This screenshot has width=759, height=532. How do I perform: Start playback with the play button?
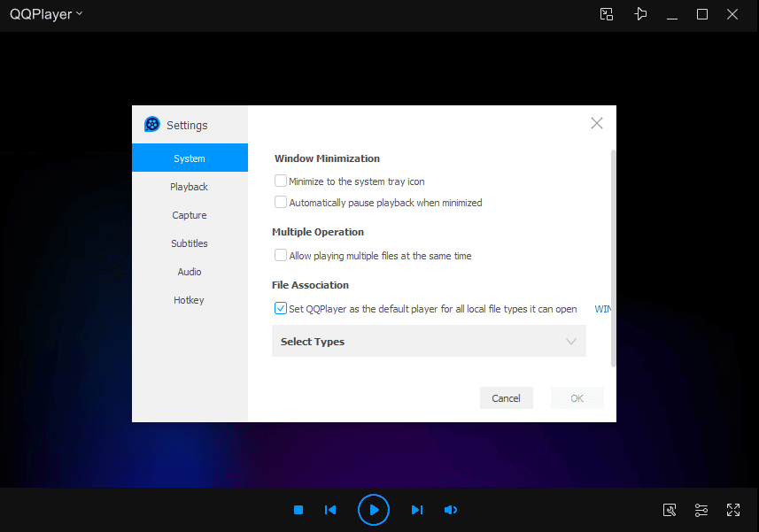coord(373,510)
